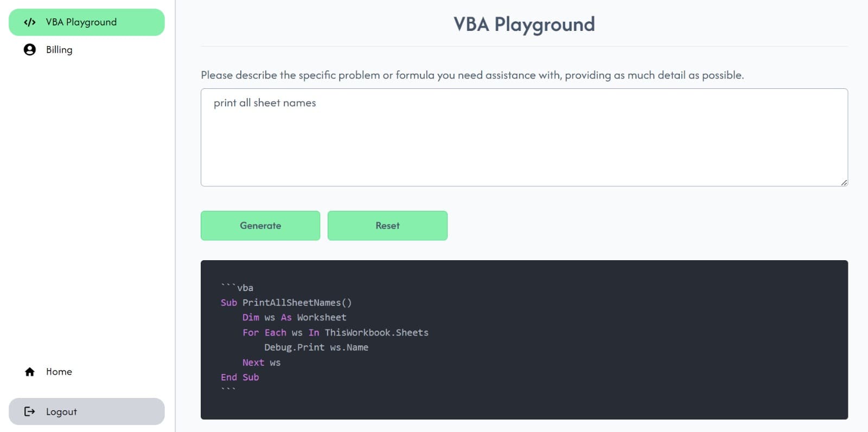Click the 'End Sub' code line

click(240, 377)
